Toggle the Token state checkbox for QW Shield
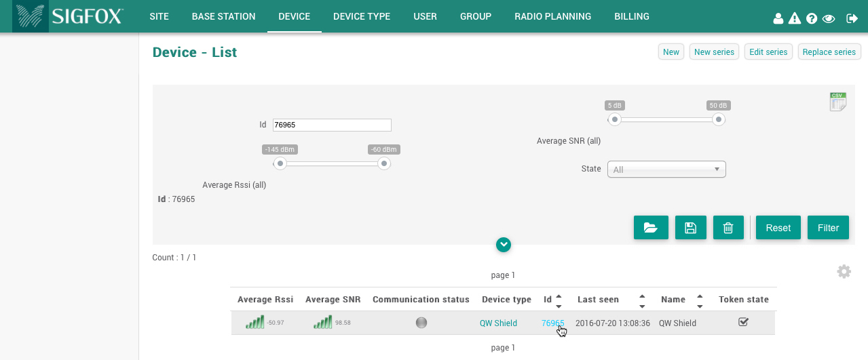The image size is (868, 360). click(743, 323)
